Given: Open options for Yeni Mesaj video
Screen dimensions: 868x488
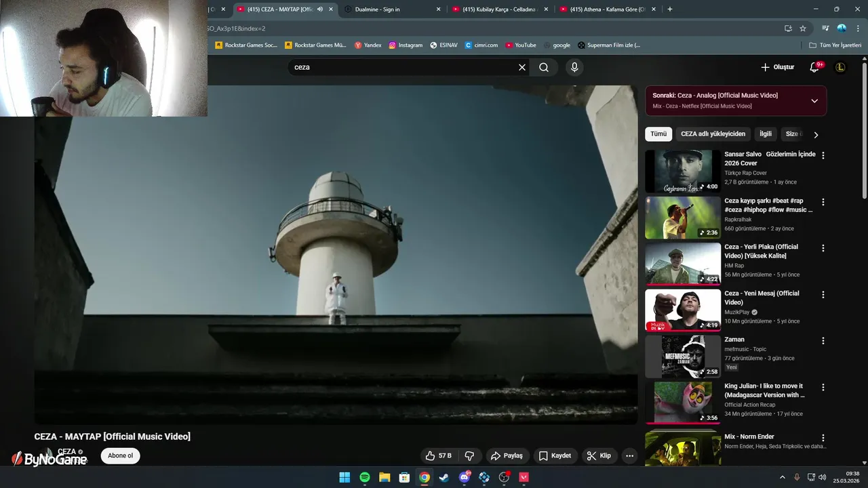Looking at the screenshot, I should click(823, 295).
